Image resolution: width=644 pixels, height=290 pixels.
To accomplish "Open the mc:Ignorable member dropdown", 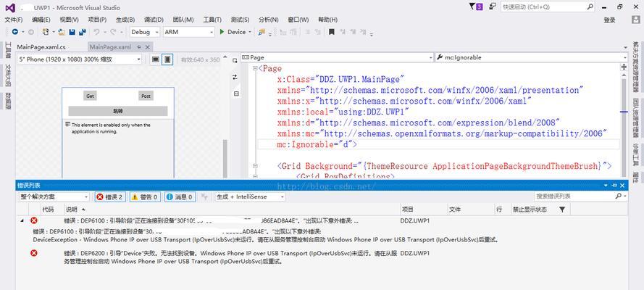I will [532, 57].
